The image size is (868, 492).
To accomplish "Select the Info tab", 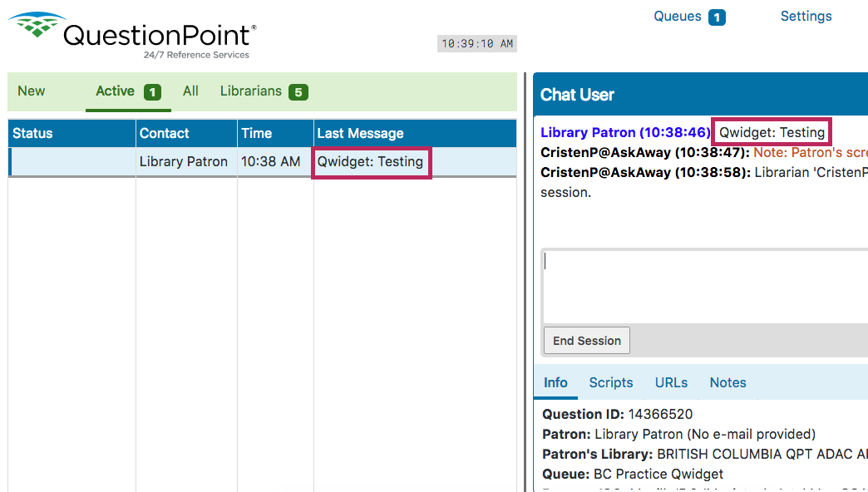I will coord(555,382).
